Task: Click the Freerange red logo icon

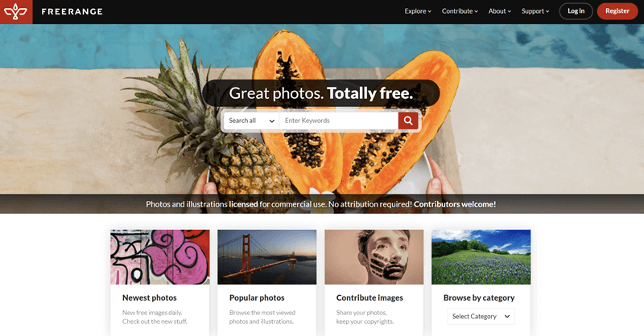Action: click(16, 12)
